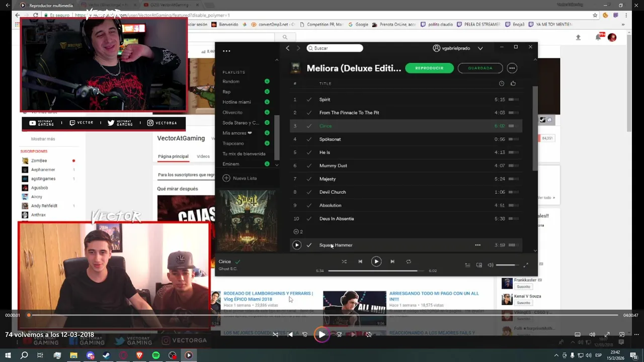Toggle download dot for Random playlist
The image size is (644, 362).
point(267,81)
